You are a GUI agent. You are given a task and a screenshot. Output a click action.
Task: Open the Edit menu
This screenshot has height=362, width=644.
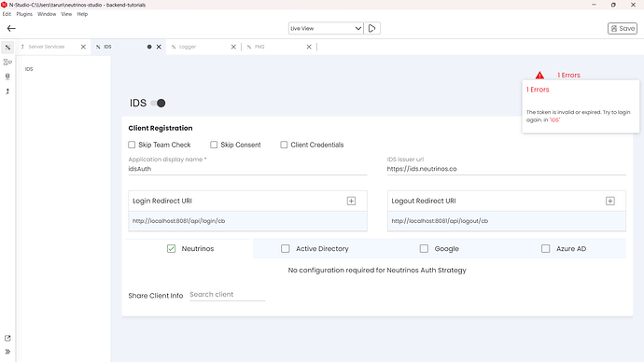(7, 14)
